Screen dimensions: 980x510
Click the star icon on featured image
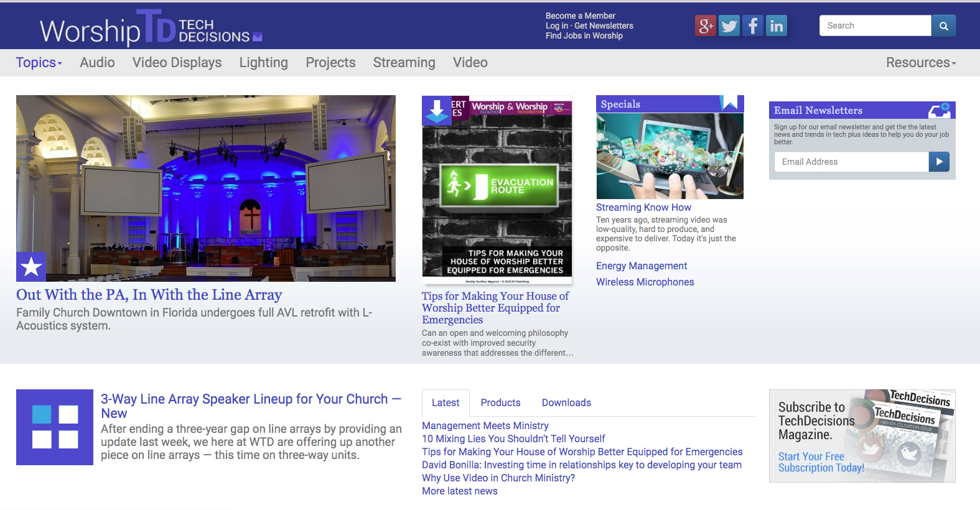tap(31, 267)
